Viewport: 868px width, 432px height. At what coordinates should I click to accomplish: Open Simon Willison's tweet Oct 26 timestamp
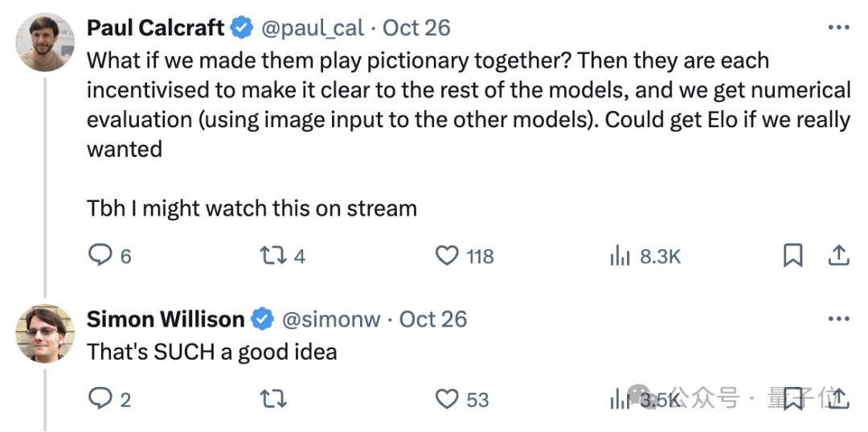433,319
